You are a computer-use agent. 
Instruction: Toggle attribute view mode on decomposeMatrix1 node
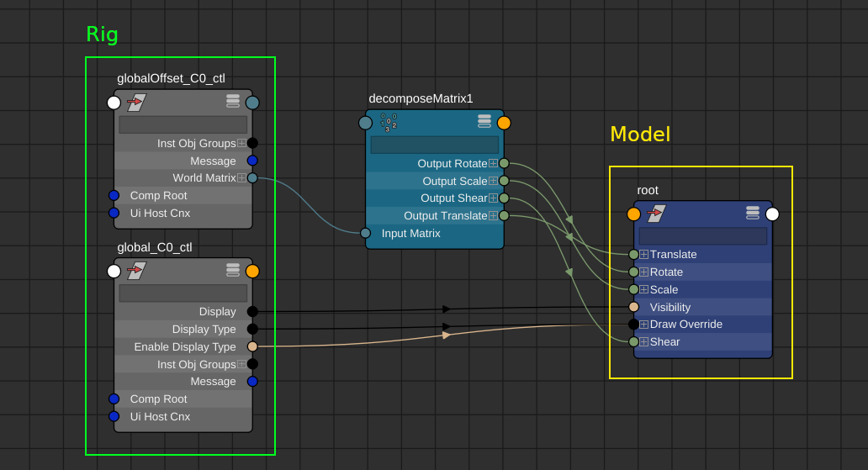(x=484, y=121)
